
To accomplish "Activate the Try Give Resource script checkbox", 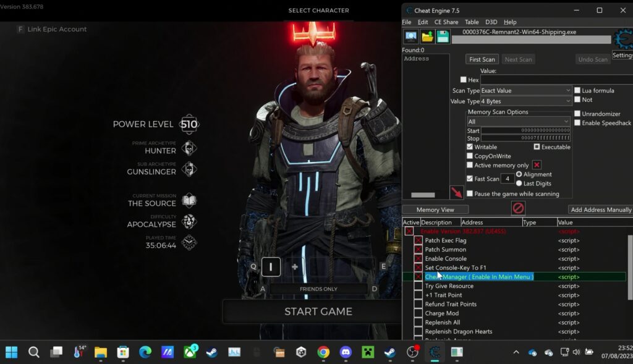I will click(418, 286).
